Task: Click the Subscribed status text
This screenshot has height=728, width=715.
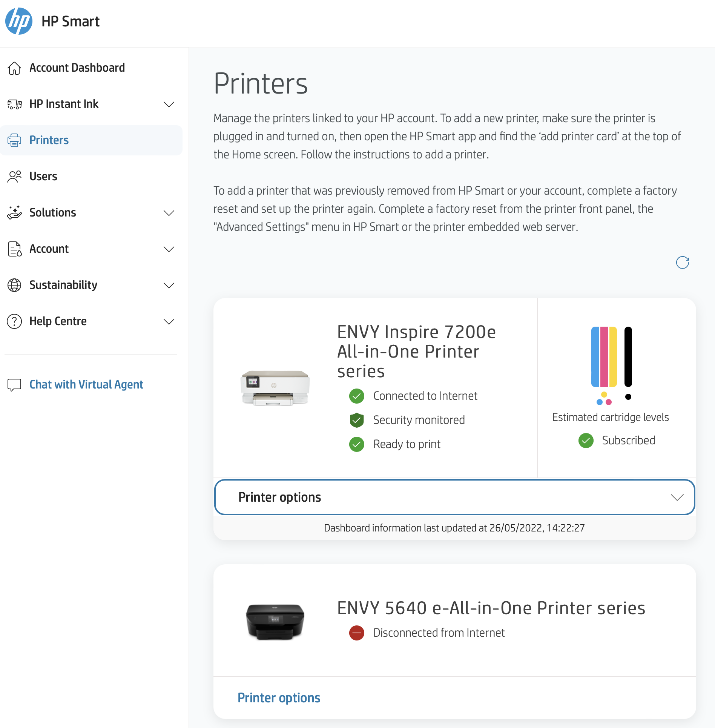Action: click(x=629, y=441)
